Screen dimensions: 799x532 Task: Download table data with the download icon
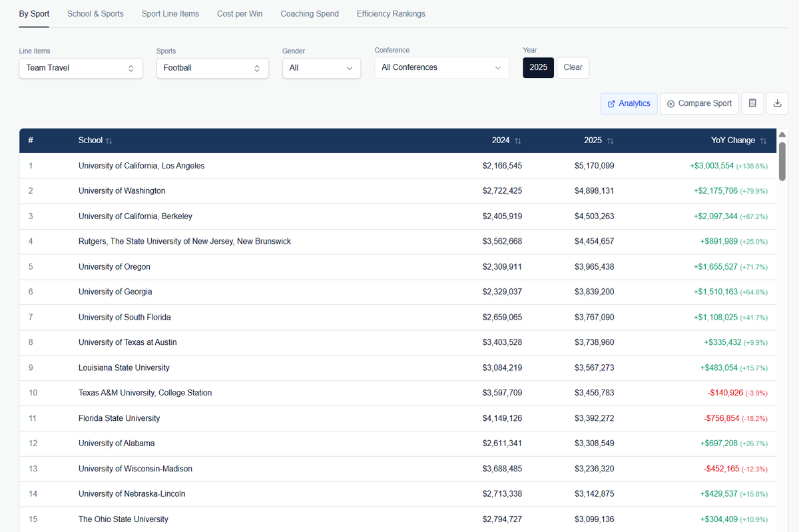[778, 103]
